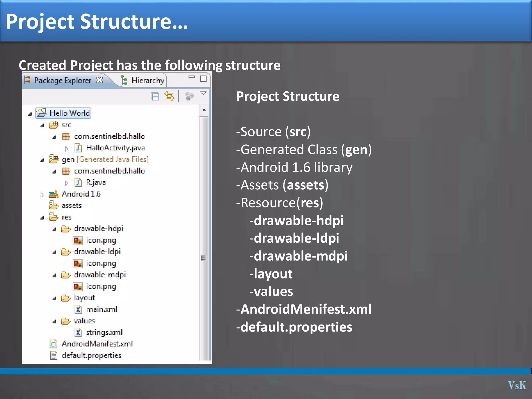This screenshot has width=532, height=399.
Task: Click the Package Explorer tab icon
Action: [x=27, y=80]
